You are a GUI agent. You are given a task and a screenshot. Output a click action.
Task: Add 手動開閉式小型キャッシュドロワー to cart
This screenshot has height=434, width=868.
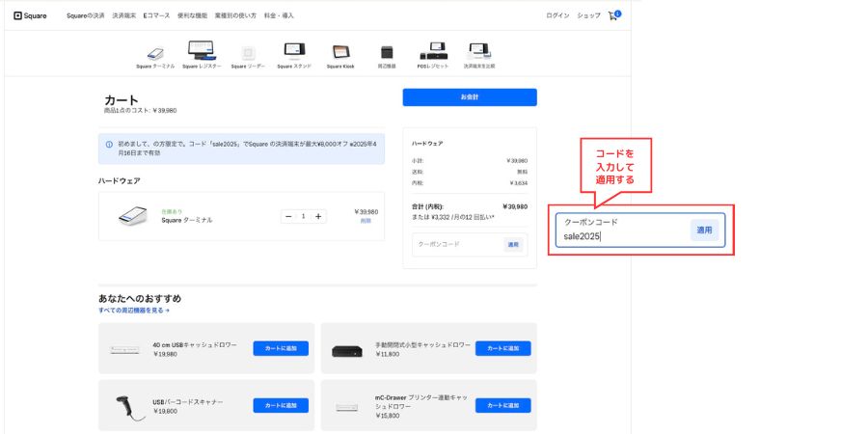(x=502, y=349)
